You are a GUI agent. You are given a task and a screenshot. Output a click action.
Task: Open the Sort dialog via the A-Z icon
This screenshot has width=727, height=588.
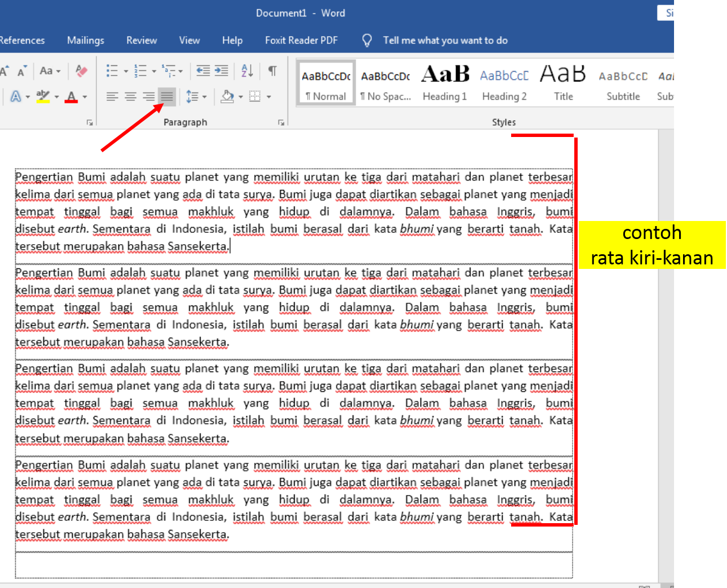[247, 70]
